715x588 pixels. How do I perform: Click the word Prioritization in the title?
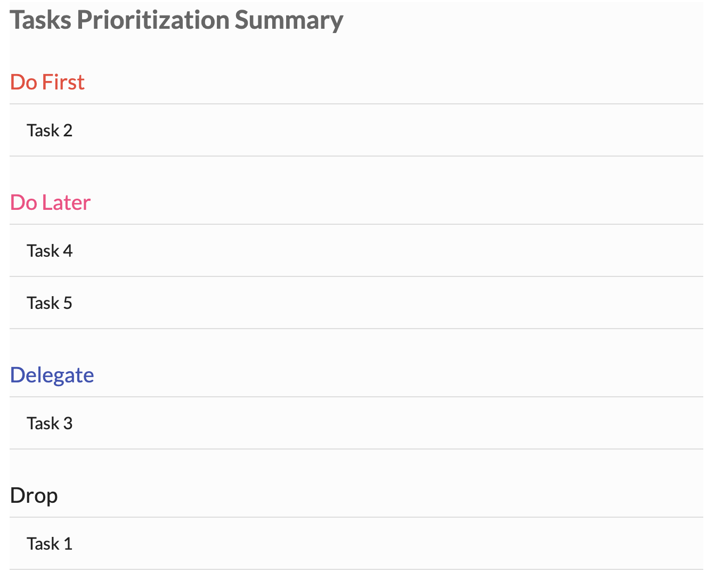click(x=153, y=21)
